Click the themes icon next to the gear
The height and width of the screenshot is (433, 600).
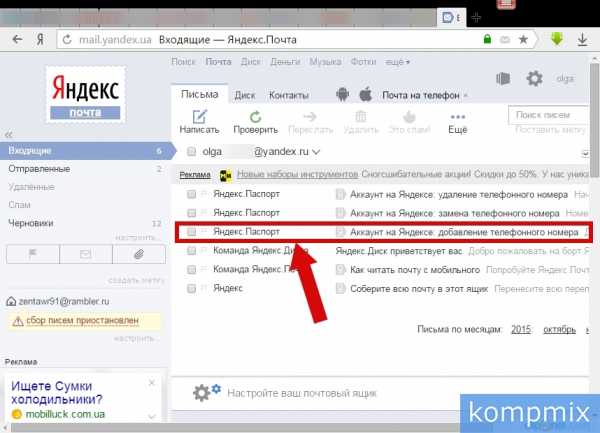[x=503, y=79]
